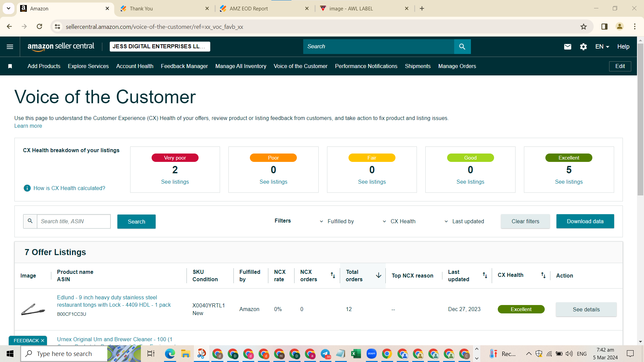This screenshot has height=362, width=644.
Task: Click the teal Search button for listings
Action: [x=137, y=222]
